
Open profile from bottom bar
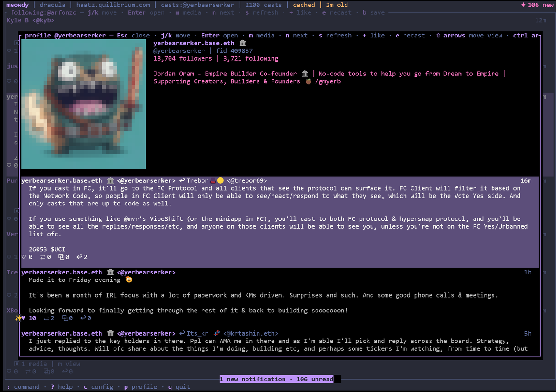pos(140,387)
